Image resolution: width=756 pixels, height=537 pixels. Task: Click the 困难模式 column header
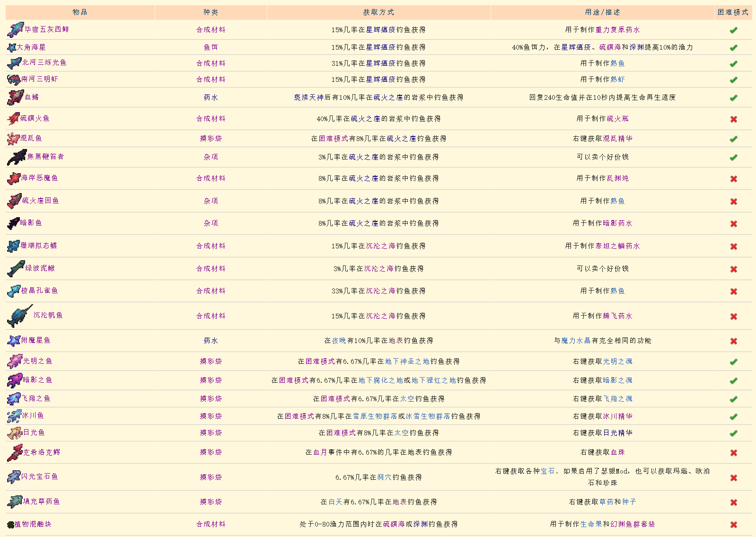(733, 12)
